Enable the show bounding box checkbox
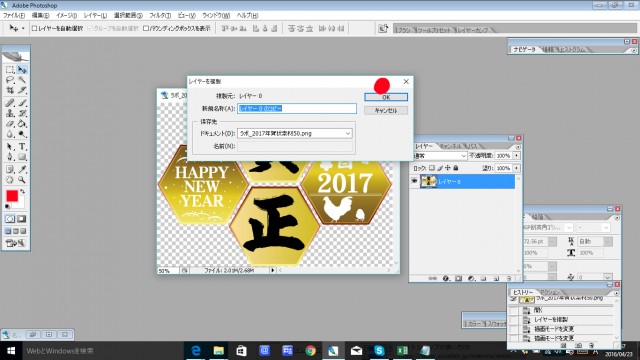 (146, 28)
